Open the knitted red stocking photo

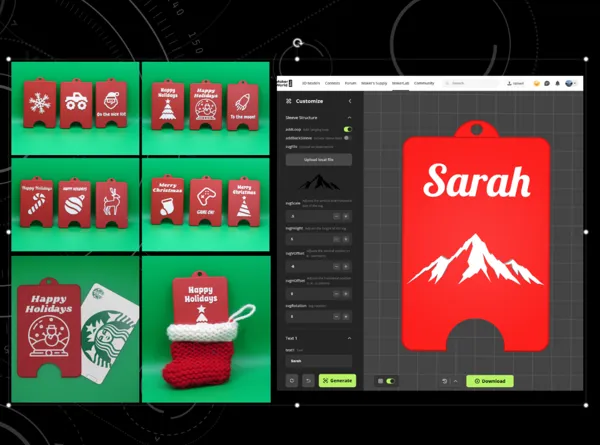click(206, 329)
